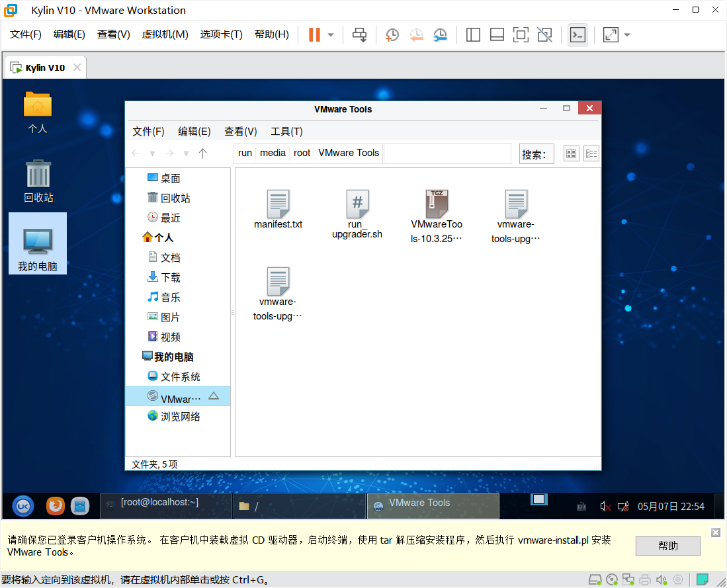The width and height of the screenshot is (727, 588).
Task: Send Ctrl+Alt+Del to the guest
Action: pyautogui.click(x=359, y=35)
